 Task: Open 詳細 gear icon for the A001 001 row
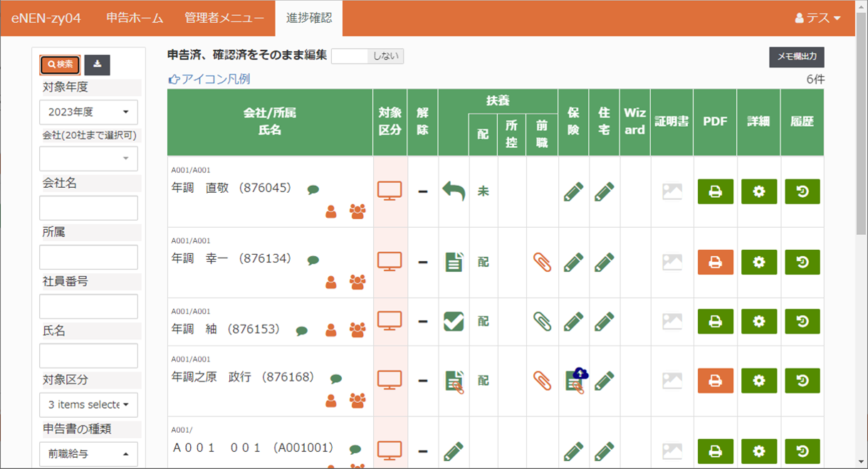759,451
